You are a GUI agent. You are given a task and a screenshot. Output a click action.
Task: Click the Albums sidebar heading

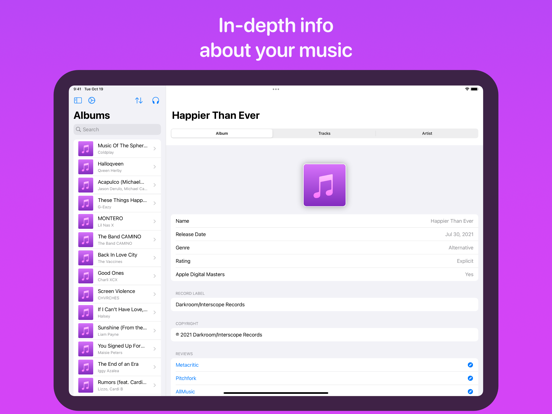tap(92, 115)
